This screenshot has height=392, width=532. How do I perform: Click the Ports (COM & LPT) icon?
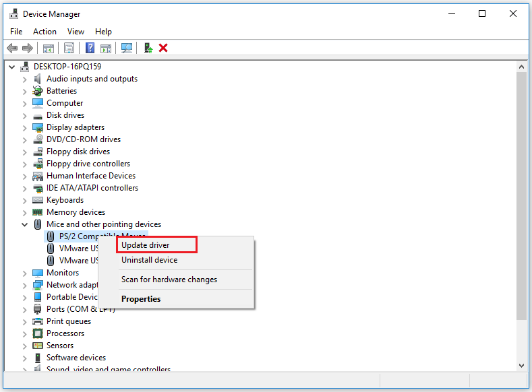[38, 309]
